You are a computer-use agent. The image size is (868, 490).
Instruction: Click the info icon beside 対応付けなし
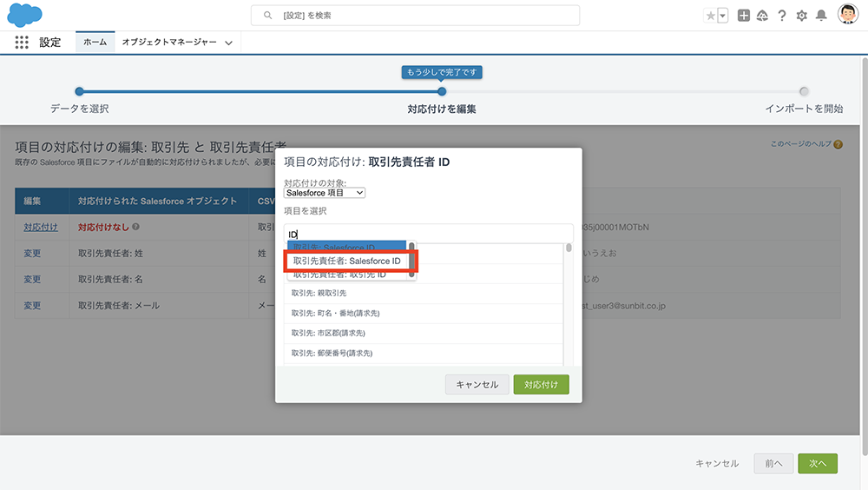[135, 227]
